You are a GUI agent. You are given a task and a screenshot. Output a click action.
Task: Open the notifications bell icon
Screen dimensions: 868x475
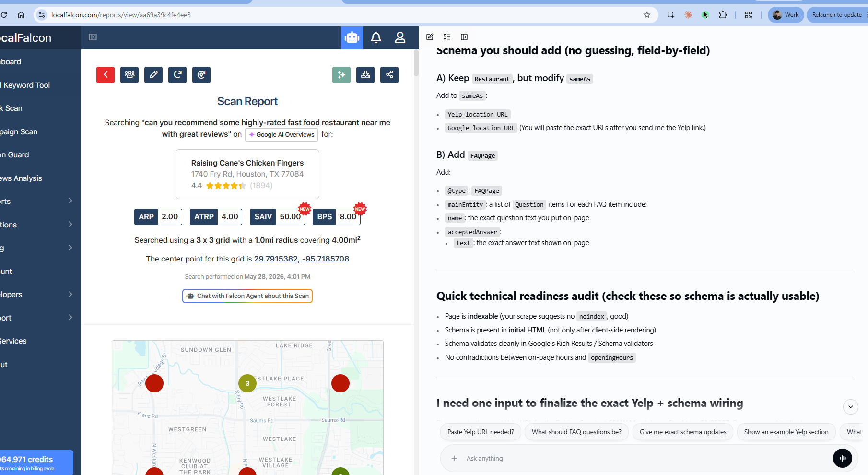pos(376,37)
